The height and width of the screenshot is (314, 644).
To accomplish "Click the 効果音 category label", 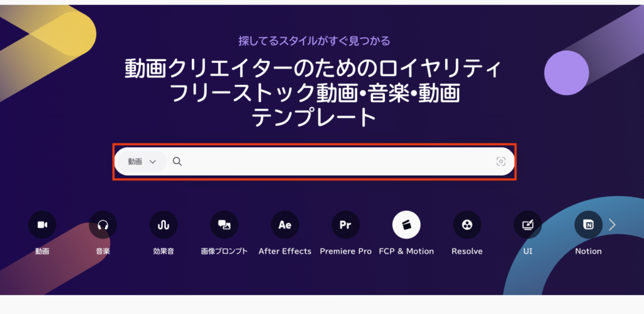I will [164, 251].
